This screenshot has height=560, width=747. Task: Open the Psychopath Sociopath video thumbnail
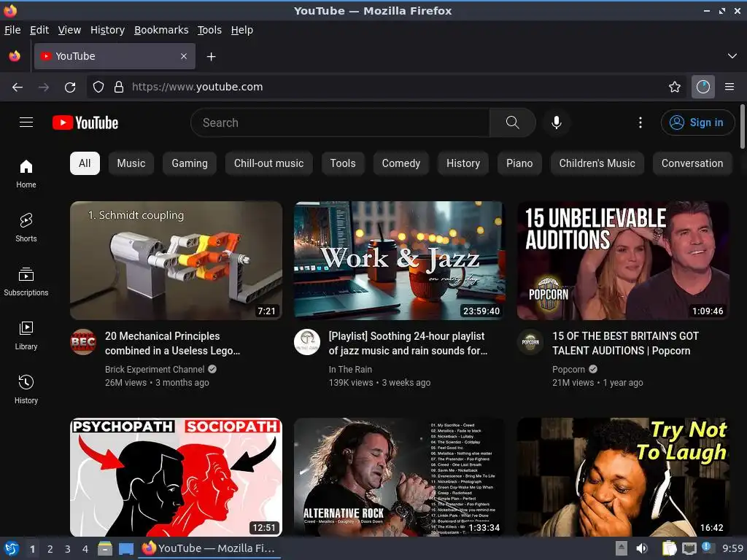pyautogui.click(x=176, y=477)
